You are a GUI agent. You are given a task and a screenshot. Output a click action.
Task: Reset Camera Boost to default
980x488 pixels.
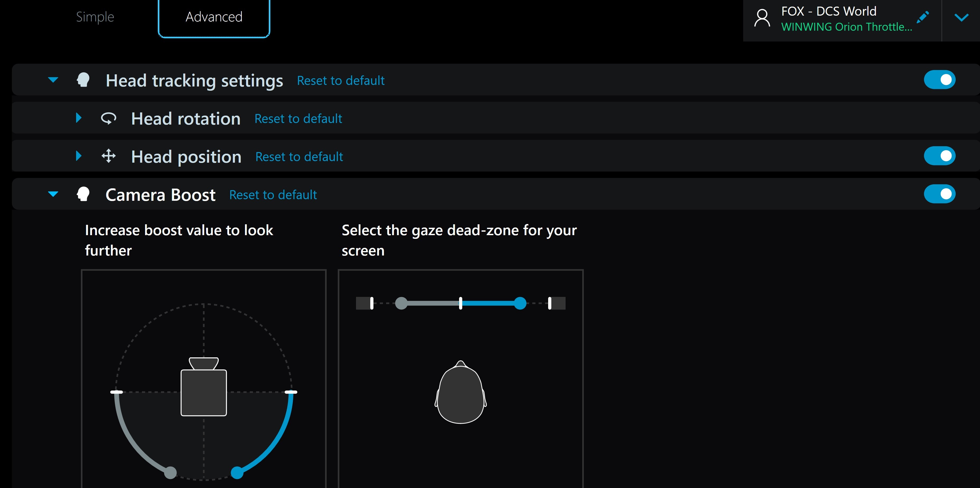(273, 195)
